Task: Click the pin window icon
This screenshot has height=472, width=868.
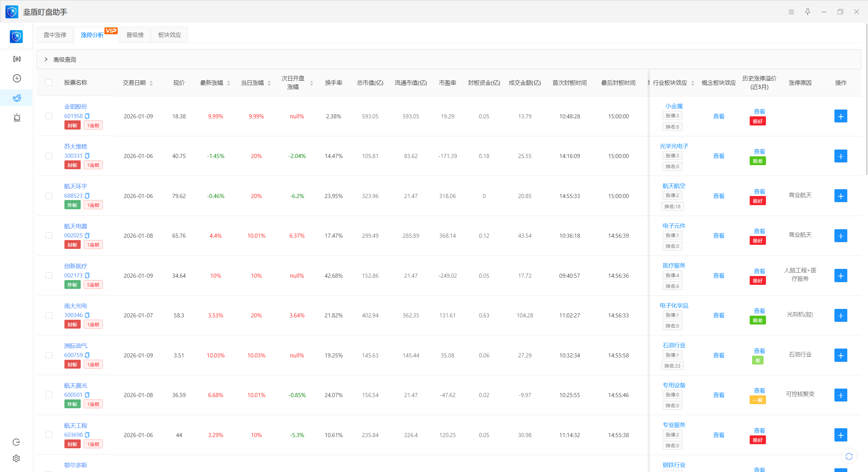Action: tap(808, 12)
